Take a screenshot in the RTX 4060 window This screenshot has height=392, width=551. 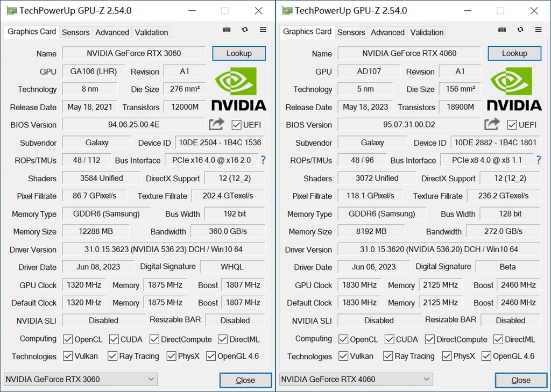tap(502, 30)
